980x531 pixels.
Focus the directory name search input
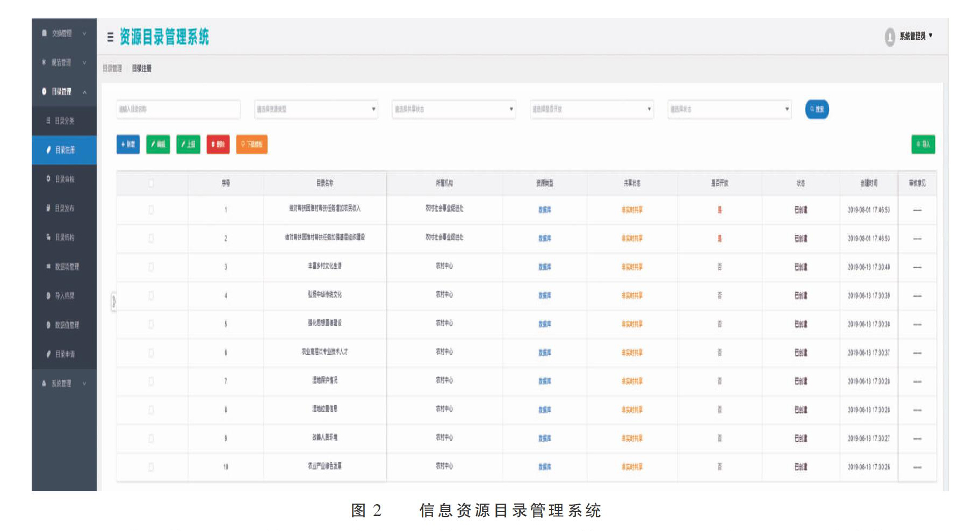(178, 109)
